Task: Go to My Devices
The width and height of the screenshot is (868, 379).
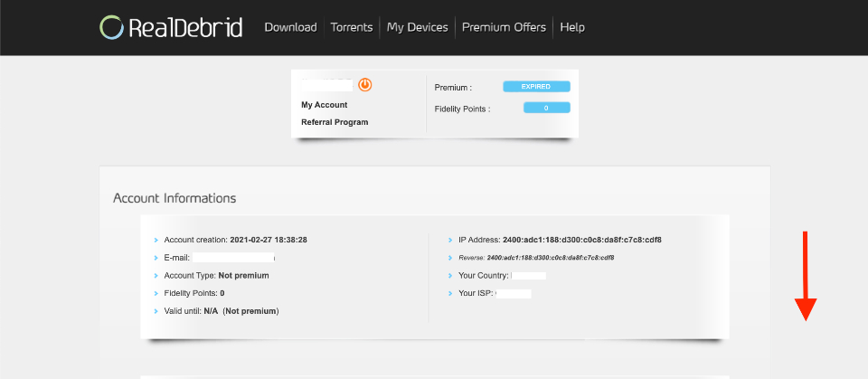Action: point(418,27)
